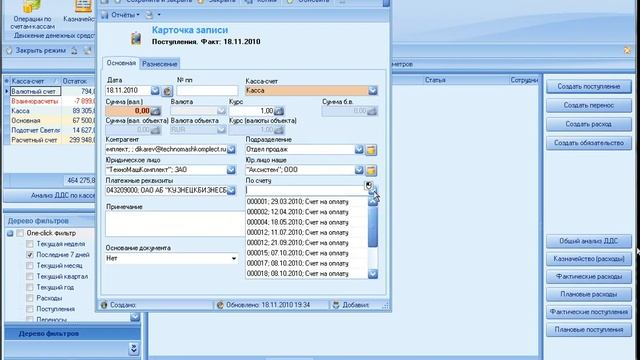Switch to the Основная tab
This screenshot has height=360, width=640.
[121, 63]
